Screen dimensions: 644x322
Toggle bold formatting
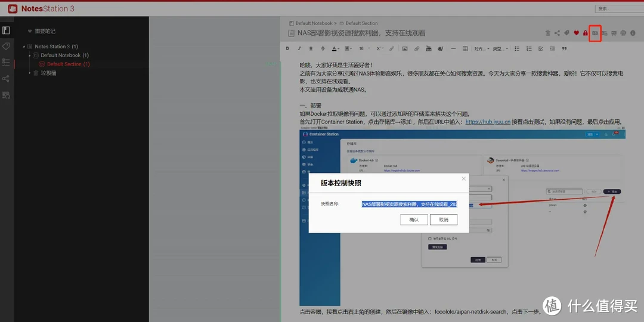[287, 48]
